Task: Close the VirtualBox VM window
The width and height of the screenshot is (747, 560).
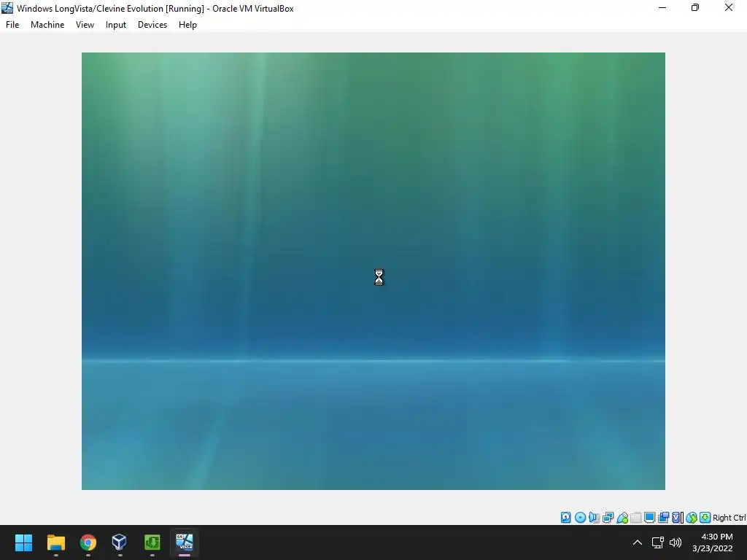Action: [729, 8]
